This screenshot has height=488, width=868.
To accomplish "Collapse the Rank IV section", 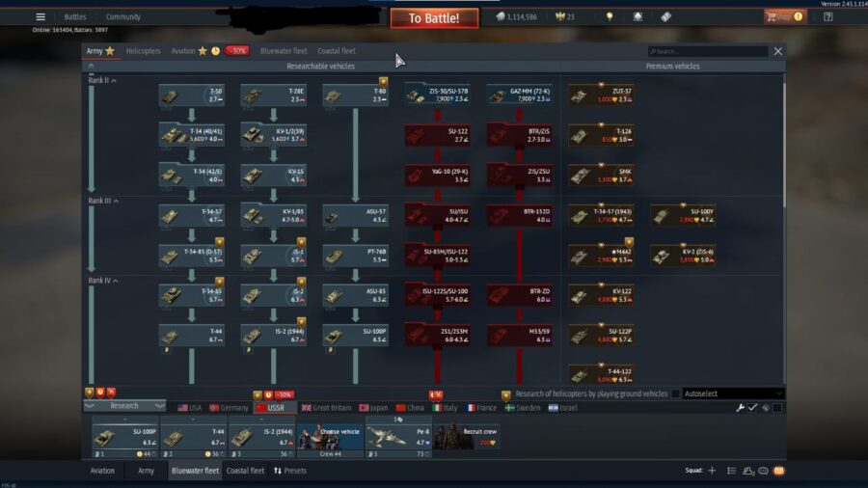I will tap(103, 281).
